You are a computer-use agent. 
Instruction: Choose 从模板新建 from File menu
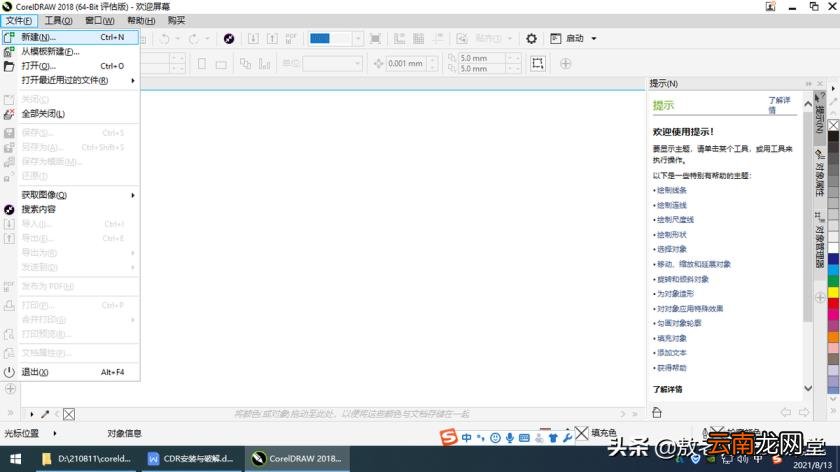(70, 51)
